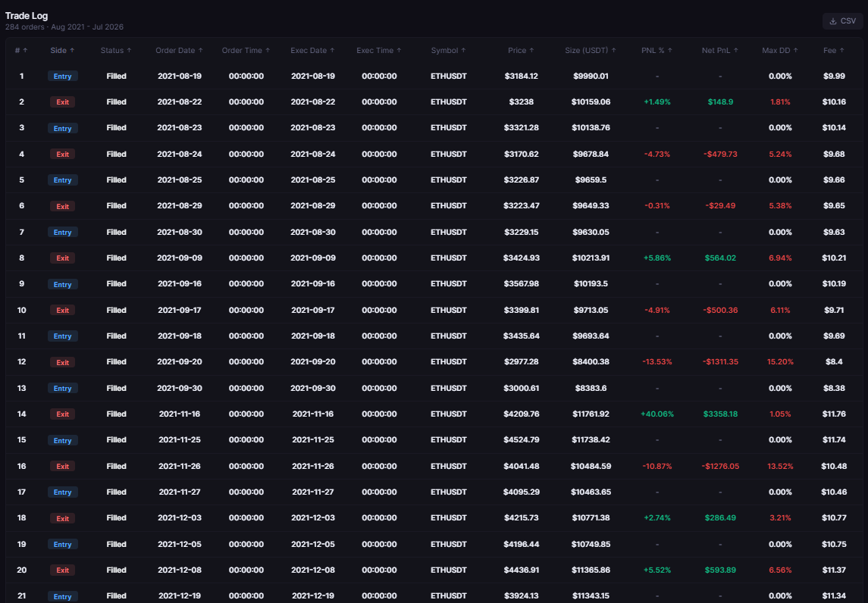Select price $3924.13 in row 21
868x603 pixels.
[x=521, y=596]
